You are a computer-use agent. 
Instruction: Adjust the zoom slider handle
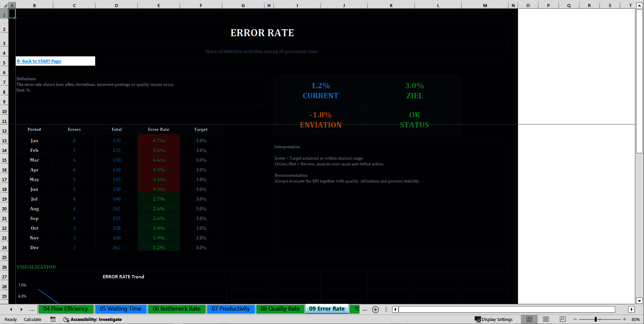(x=596, y=319)
